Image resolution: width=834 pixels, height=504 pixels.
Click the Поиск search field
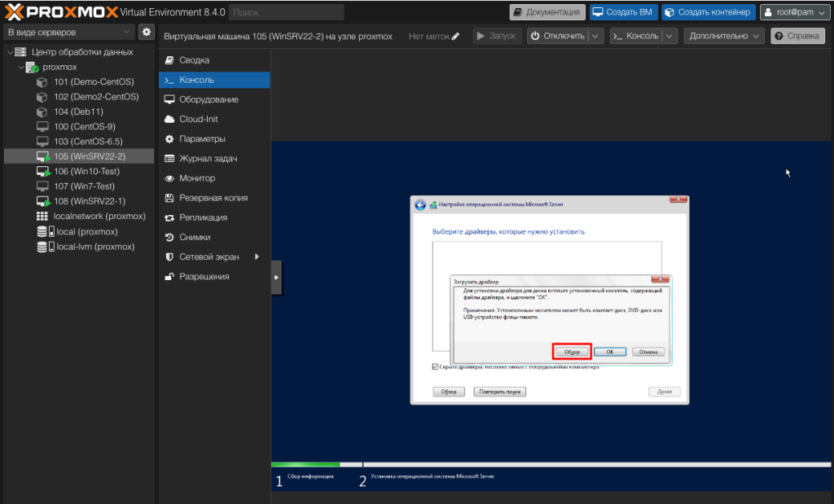286,12
